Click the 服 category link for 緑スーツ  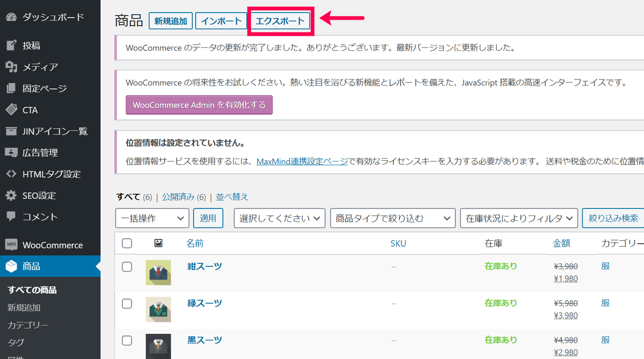tap(605, 303)
